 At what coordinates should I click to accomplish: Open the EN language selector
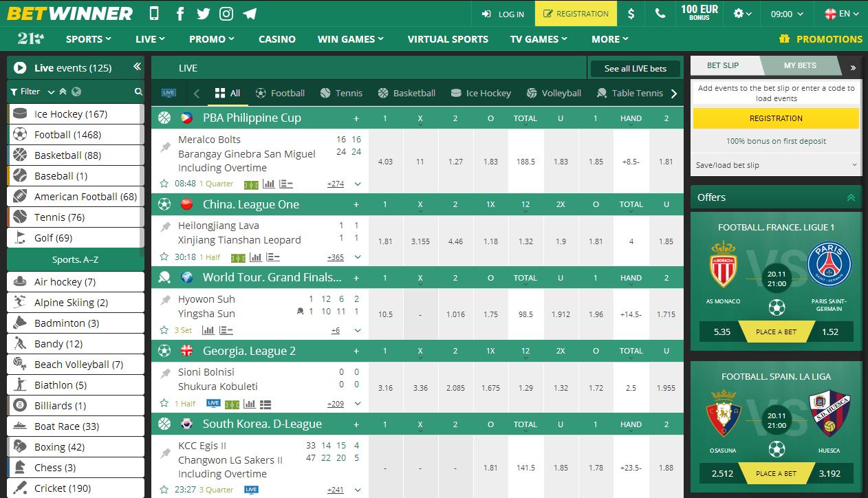pos(843,14)
